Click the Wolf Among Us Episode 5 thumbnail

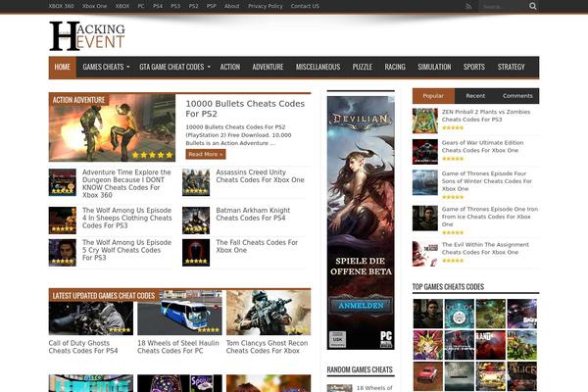tap(63, 253)
